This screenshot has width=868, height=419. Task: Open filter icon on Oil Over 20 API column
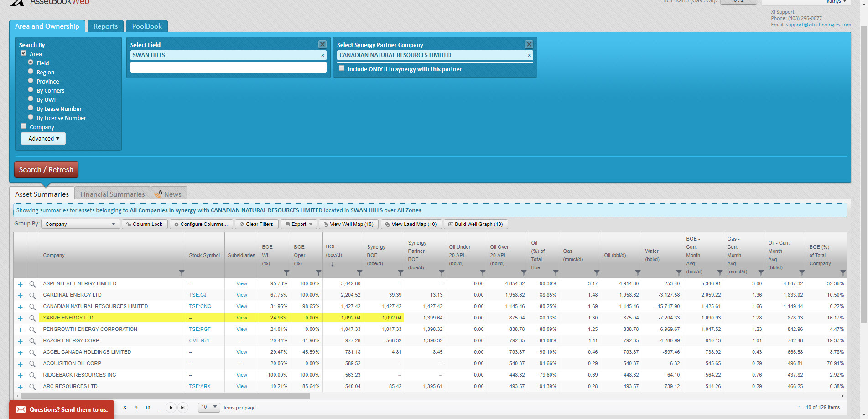(524, 273)
